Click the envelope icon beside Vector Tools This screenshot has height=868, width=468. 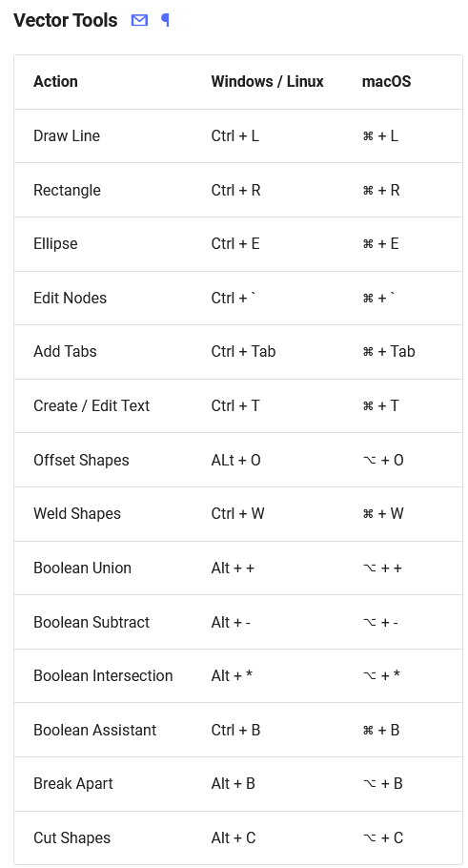tap(139, 20)
